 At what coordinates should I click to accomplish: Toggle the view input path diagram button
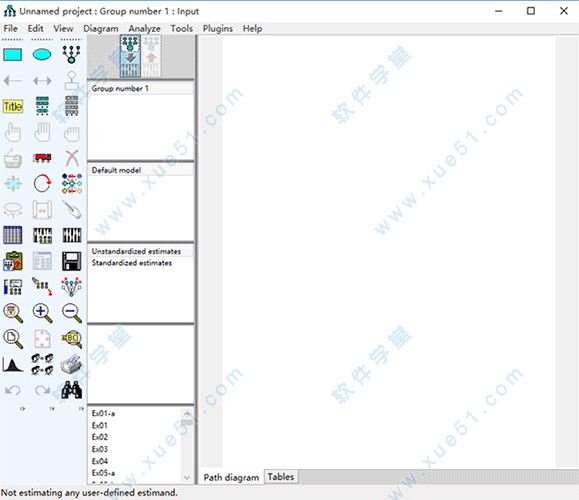130,56
